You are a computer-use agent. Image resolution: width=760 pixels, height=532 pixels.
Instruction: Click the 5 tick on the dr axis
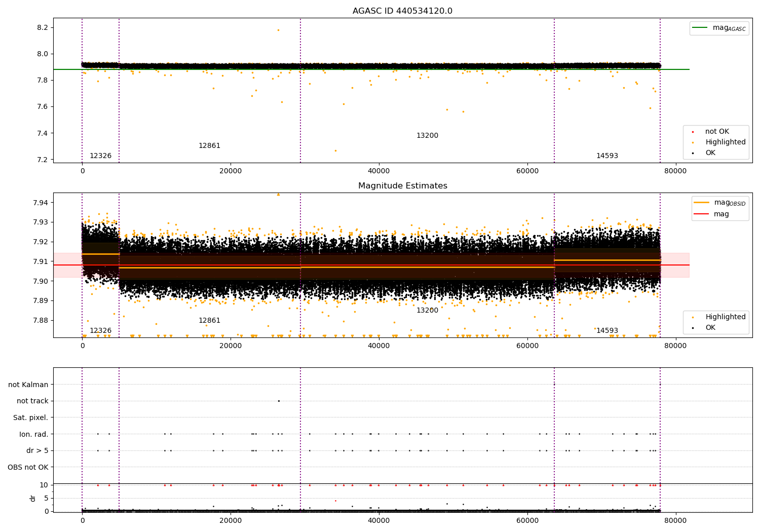click(46, 499)
